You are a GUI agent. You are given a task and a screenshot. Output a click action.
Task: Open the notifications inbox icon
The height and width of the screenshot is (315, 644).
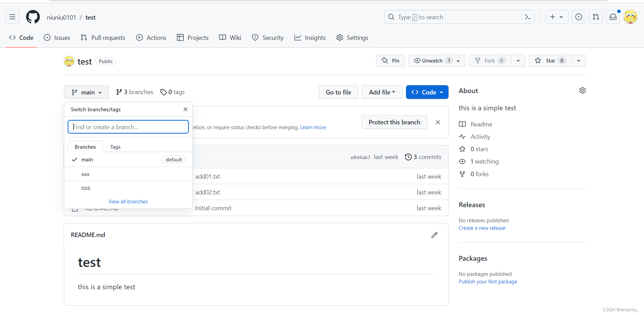click(x=613, y=17)
